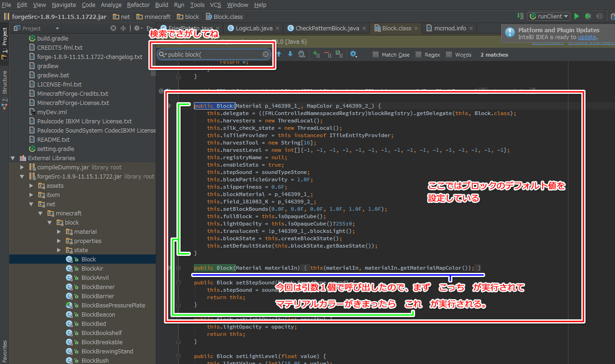Click update link in notification popup
Image resolution: width=615 pixels, height=364 pixels.
tap(587, 37)
